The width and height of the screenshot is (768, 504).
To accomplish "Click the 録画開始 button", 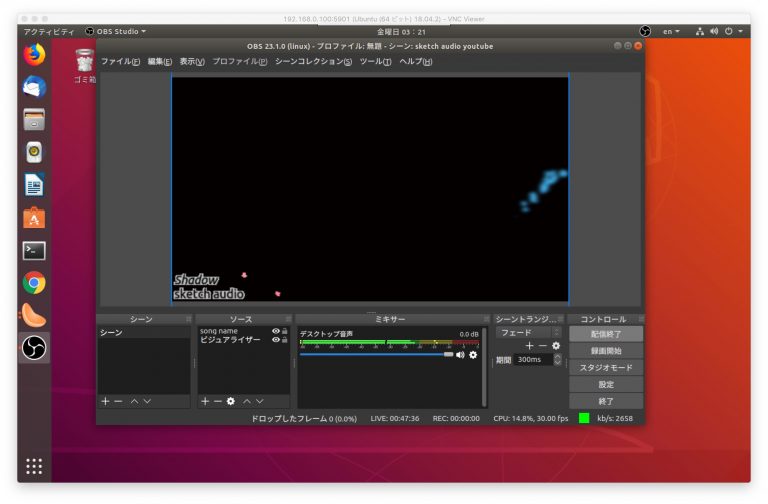I will tap(606, 351).
